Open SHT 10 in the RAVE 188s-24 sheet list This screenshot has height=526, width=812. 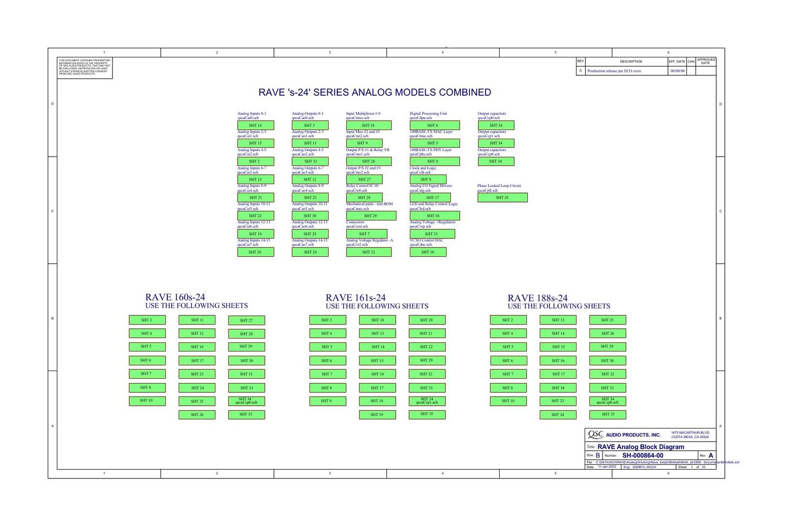[x=508, y=401]
